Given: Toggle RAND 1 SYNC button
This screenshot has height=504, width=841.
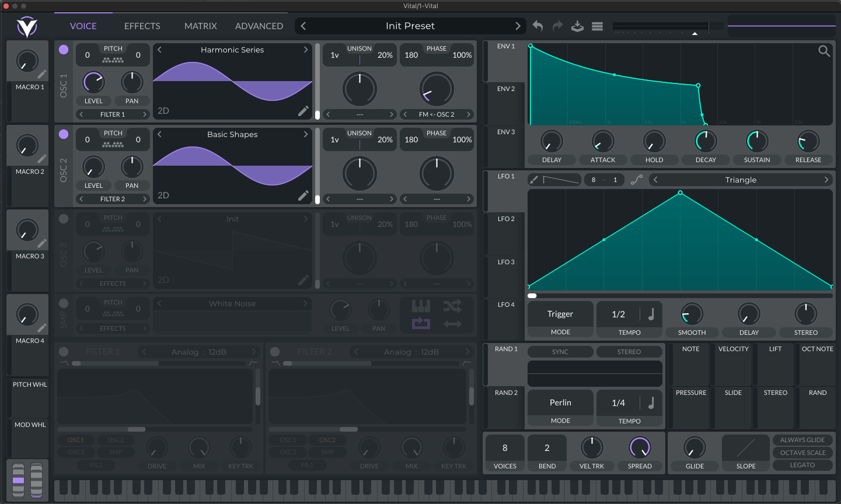Looking at the screenshot, I should [x=560, y=352].
